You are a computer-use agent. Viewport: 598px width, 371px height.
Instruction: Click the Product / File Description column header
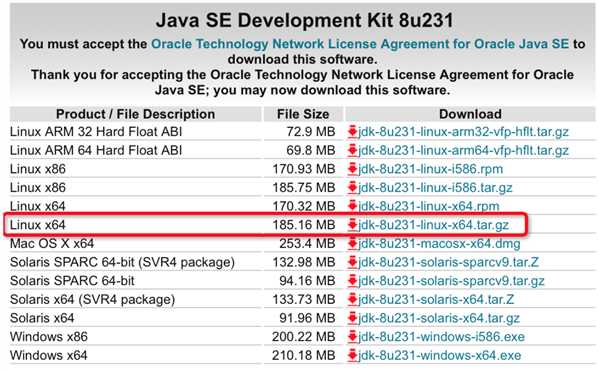(135, 114)
